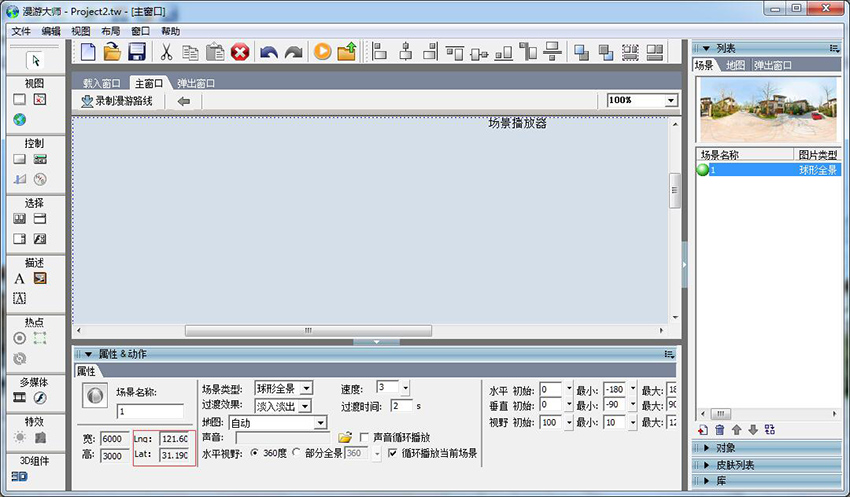Open the 布局 menu

(110, 31)
